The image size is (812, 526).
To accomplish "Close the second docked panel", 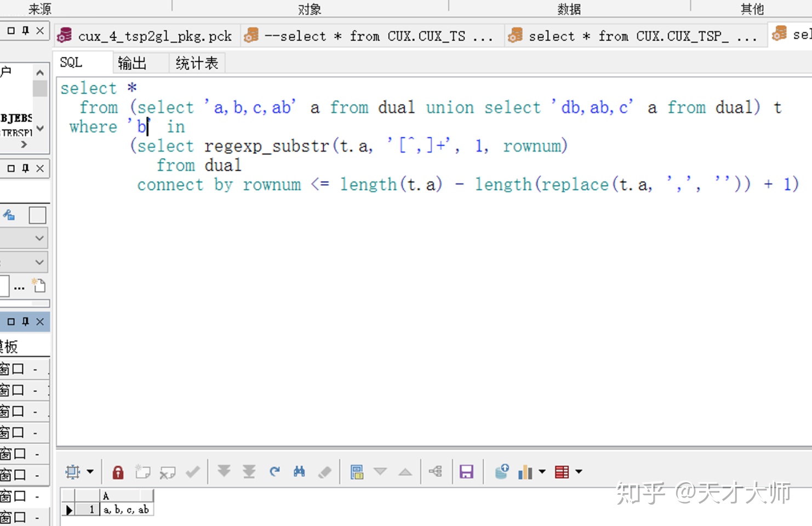I will [40, 168].
